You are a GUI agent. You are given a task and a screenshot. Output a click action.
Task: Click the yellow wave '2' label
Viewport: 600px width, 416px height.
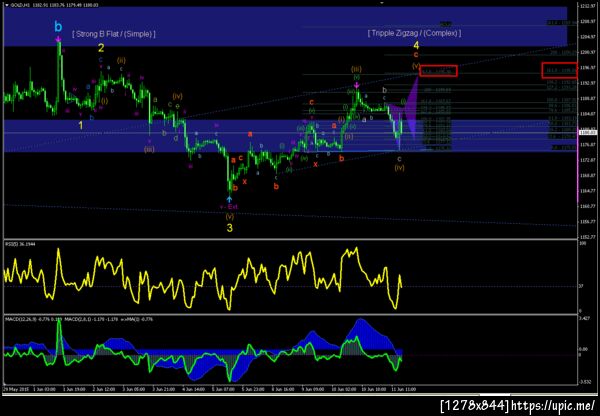pos(101,48)
